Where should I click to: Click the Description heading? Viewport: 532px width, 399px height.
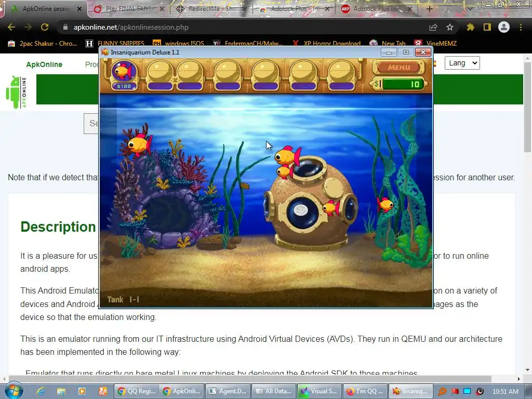(58, 227)
